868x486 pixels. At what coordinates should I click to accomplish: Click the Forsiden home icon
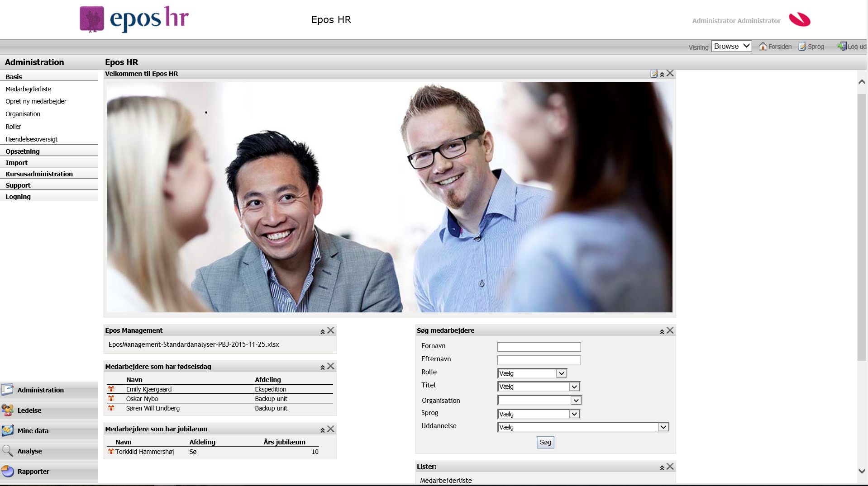pos(763,46)
